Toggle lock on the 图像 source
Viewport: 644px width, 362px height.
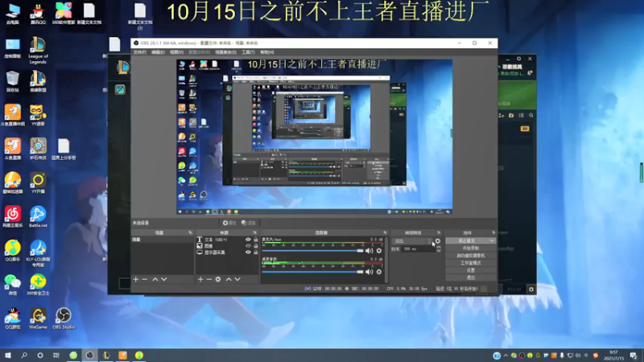click(255, 246)
